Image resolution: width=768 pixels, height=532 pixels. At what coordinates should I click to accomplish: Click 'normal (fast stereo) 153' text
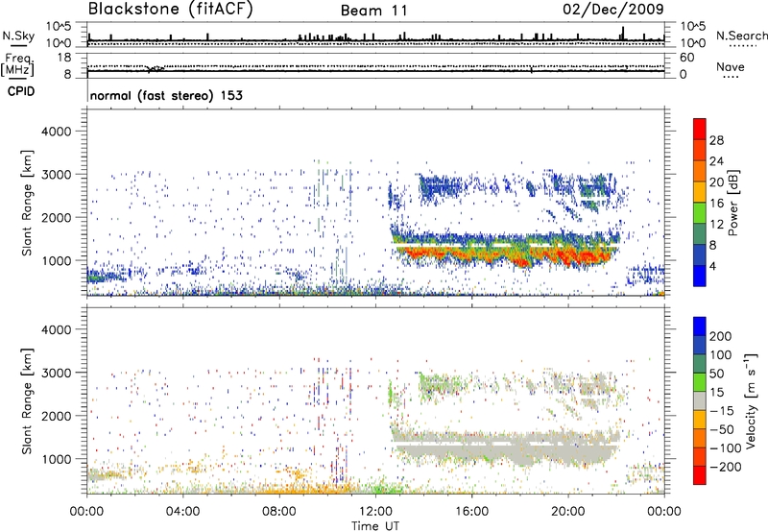[166, 95]
